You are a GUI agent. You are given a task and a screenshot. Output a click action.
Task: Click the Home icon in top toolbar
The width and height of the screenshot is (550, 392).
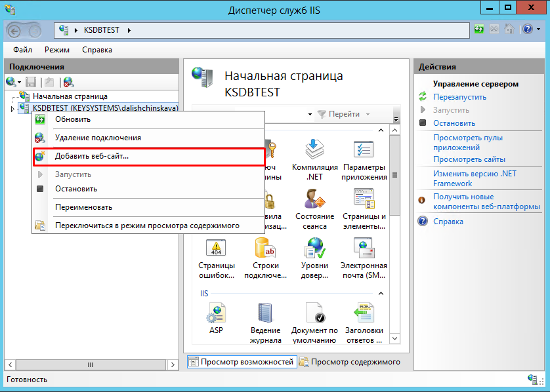pos(509,29)
